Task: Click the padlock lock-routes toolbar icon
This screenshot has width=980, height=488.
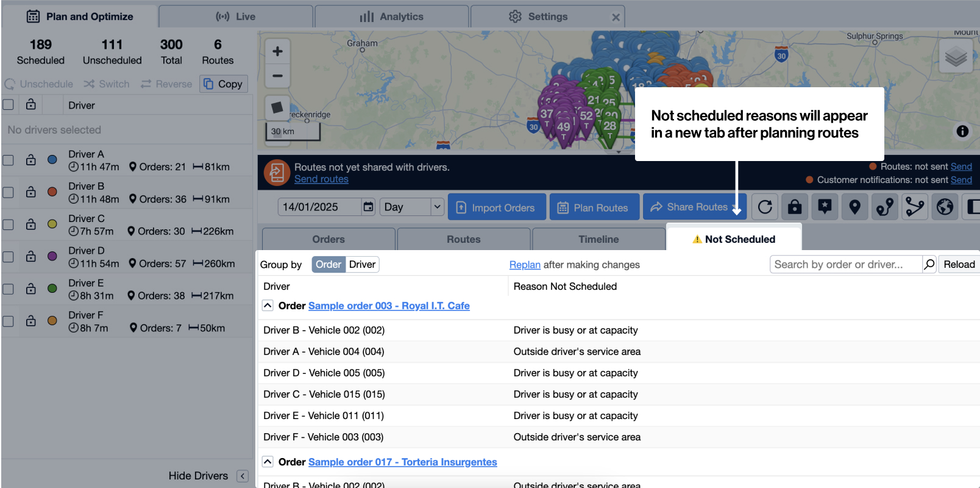Action: 795,207
